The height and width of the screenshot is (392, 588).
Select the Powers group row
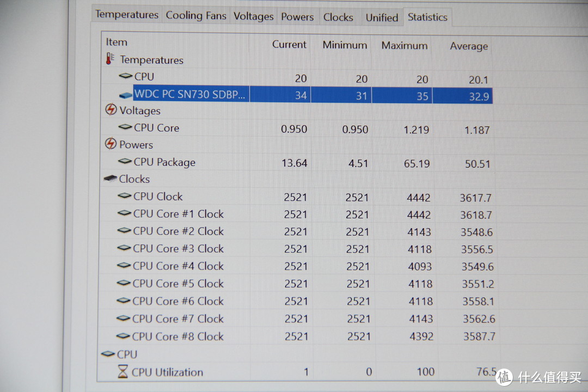(x=136, y=145)
